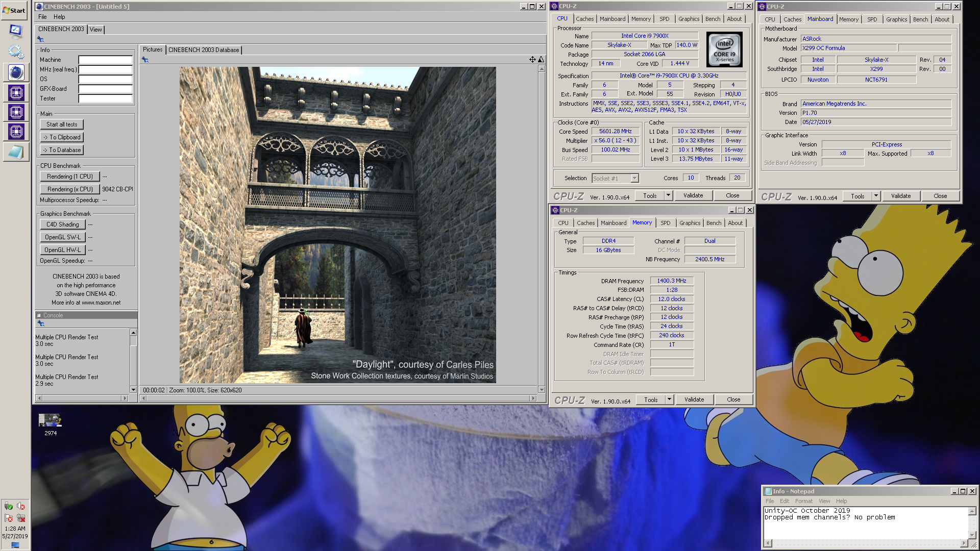
Task: Open Tools dropdown arrow in CPU-Z Memory window
Action: (x=669, y=399)
